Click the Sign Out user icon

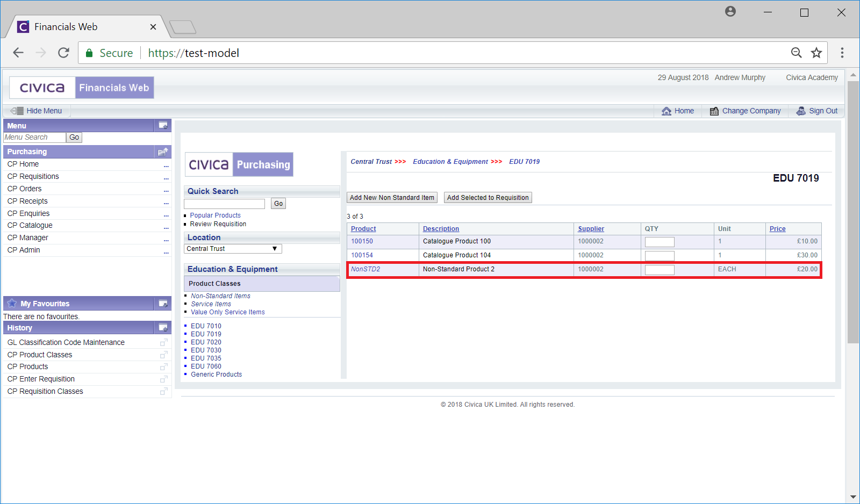click(801, 111)
